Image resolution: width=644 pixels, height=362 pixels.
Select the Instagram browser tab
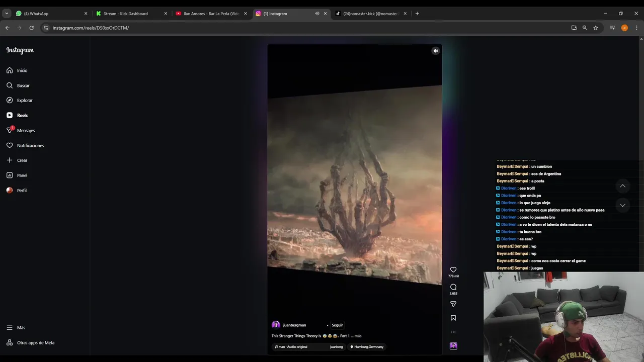[291, 14]
